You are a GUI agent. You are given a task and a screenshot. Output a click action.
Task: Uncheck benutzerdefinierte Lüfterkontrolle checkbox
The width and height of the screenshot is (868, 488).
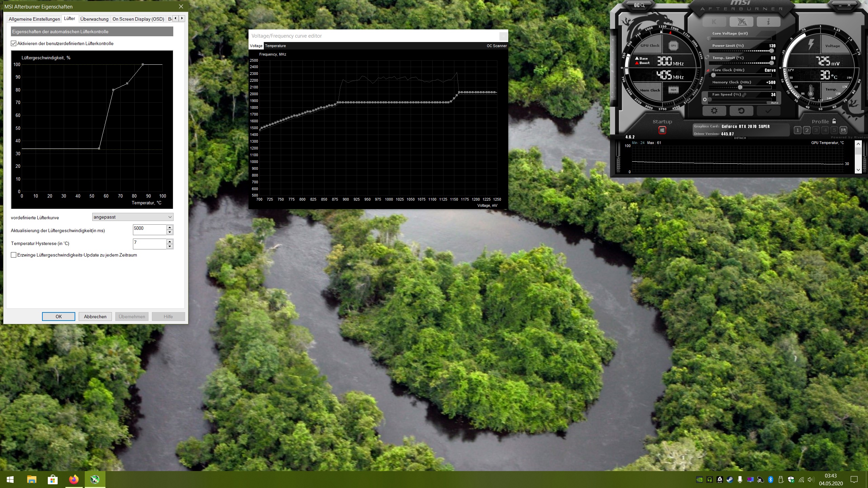(x=14, y=43)
